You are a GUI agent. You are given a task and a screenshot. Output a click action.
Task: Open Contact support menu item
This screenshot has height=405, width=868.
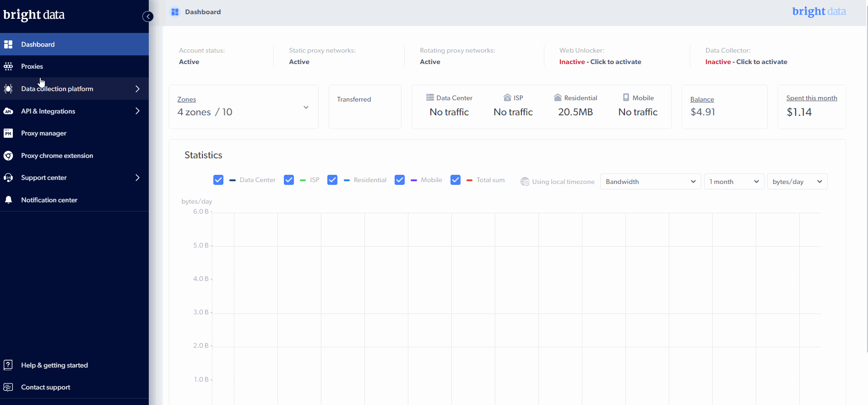point(74,387)
